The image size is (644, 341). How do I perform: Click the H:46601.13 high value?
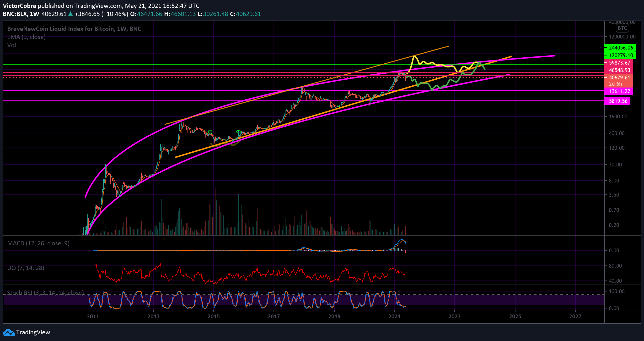coord(180,14)
